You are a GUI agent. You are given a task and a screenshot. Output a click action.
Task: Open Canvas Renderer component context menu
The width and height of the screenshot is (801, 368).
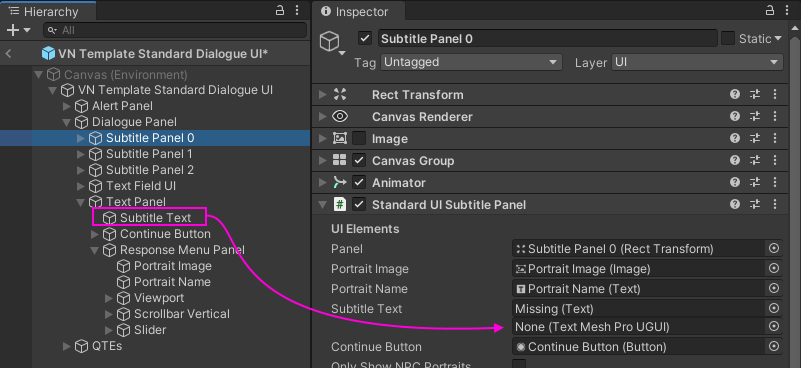pos(774,117)
